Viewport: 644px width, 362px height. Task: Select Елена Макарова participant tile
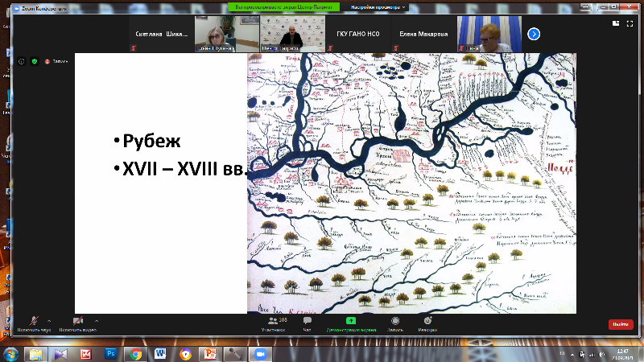[x=423, y=34]
